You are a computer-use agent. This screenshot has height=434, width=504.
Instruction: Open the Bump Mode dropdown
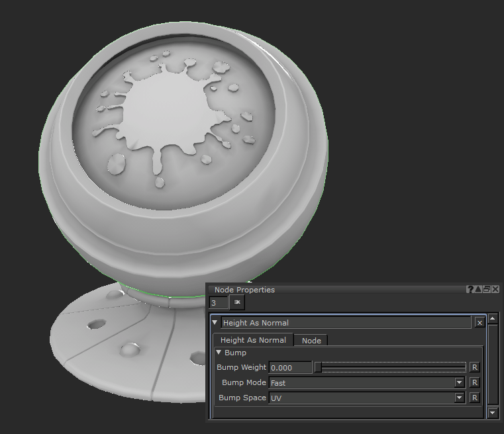(x=459, y=382)
